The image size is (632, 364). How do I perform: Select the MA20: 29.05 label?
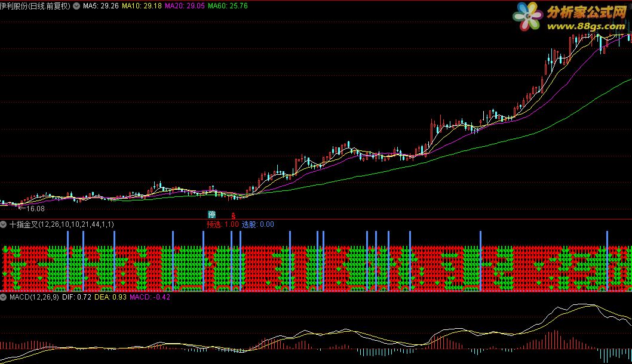click(x=185, y=6)
